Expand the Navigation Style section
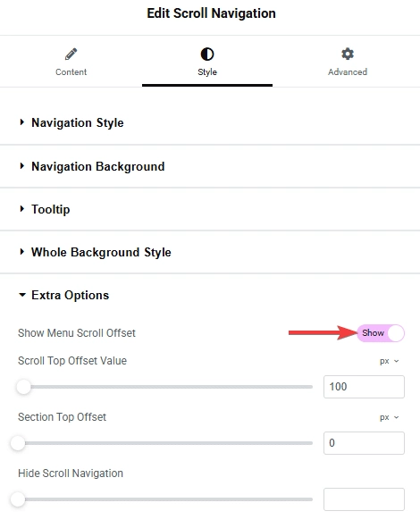This screenshot has width=420, height=528. 210,123
